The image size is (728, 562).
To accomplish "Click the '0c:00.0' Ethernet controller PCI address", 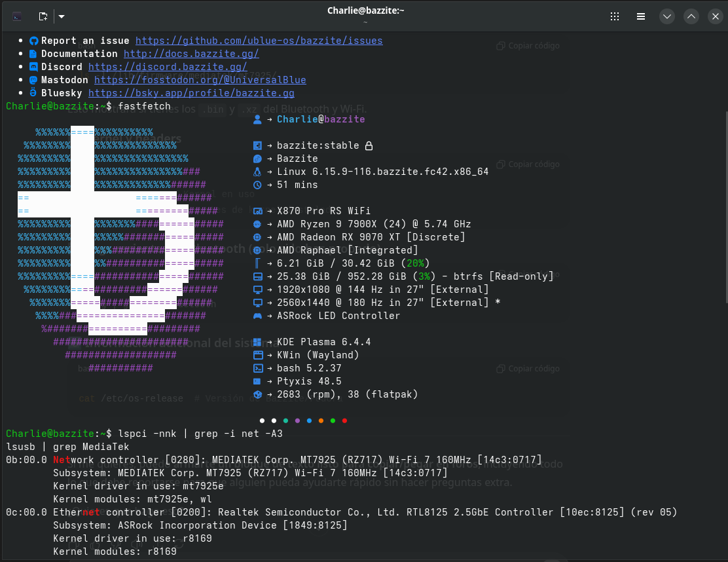I will (x=26, y=512).
